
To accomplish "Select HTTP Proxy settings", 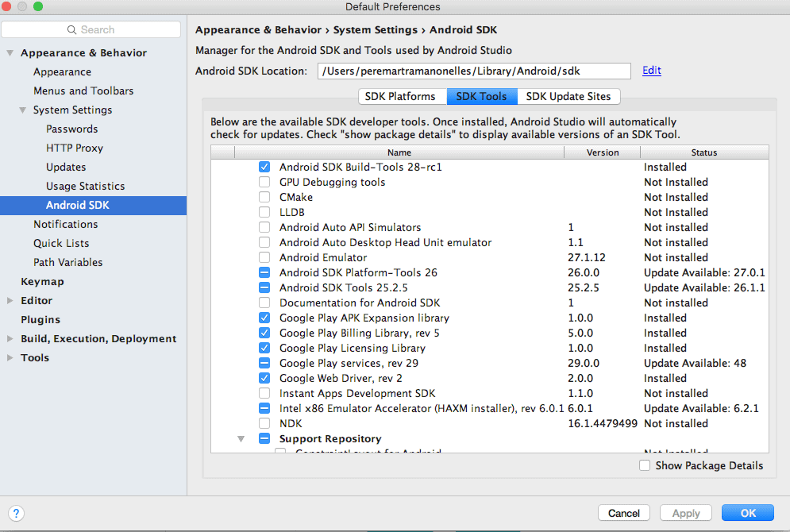I will (75, 148).
